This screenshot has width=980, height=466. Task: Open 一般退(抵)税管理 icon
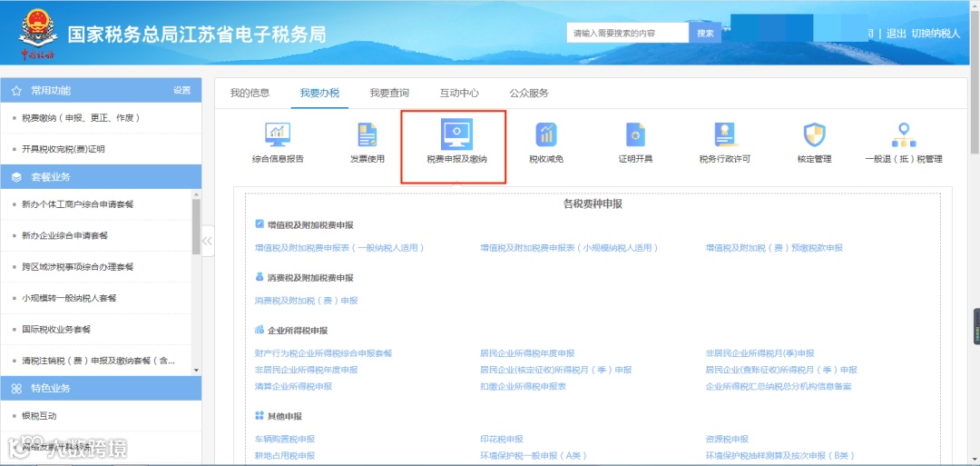[x=904, y=134]
